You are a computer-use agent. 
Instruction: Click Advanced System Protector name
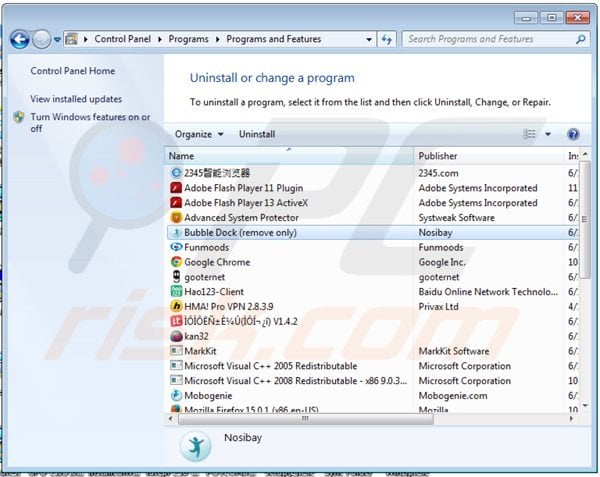pos(241,218)
